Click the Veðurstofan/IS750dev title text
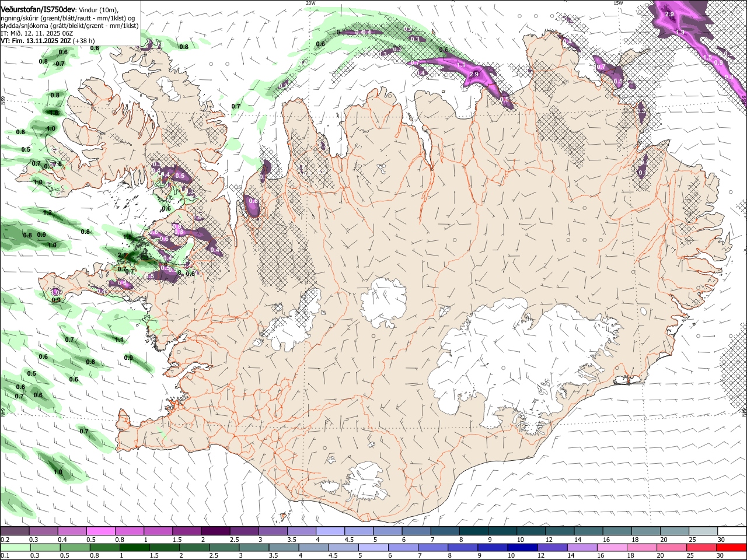747x560 pixels. click(37, 9)
